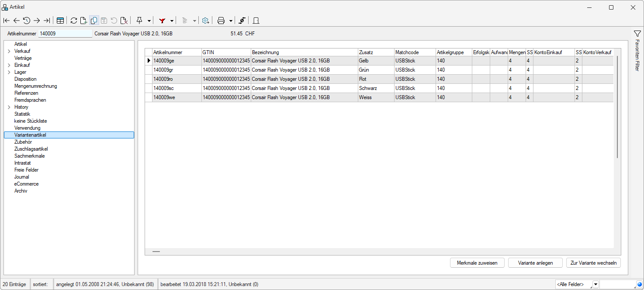The width and height of the screenshot is (644, 290).
Task: Click the undo arrow icon
Action: click(114, 21)
